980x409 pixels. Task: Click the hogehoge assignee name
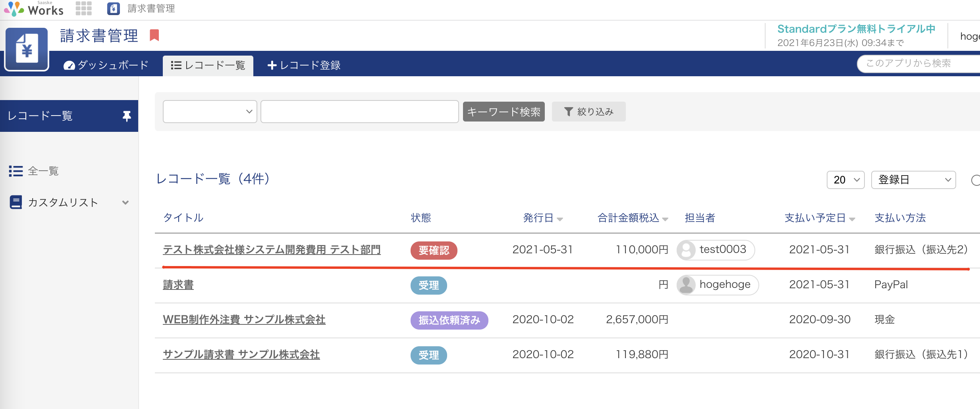725,284
